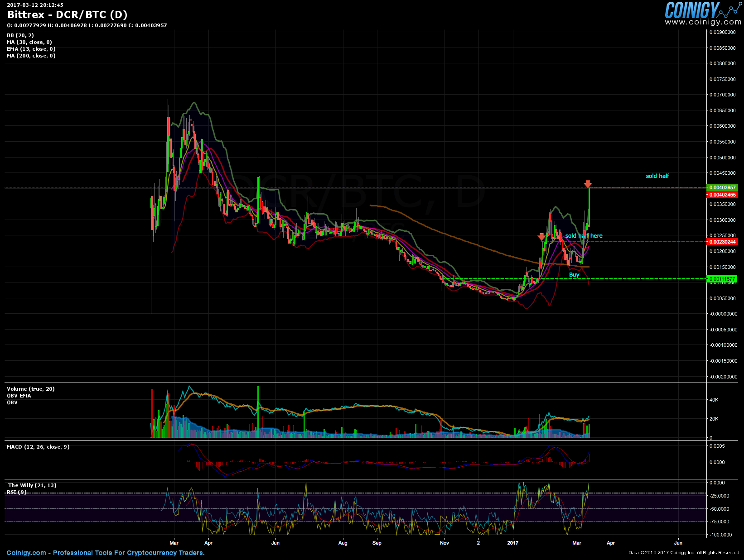Click the red price tag 0.00230244
Viewport: 744px width, 560px height.
coord(722,242)
